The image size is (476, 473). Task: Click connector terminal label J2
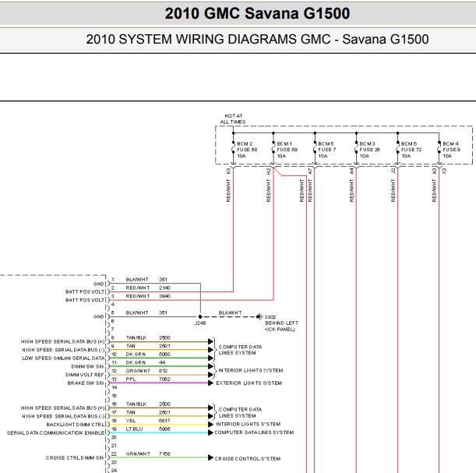(x=393, y=171)
